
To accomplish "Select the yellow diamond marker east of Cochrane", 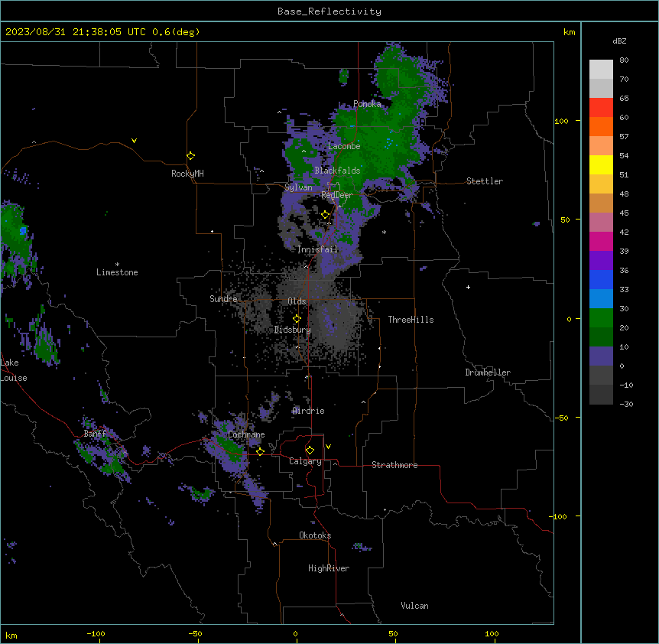I will tap(260, 451).
